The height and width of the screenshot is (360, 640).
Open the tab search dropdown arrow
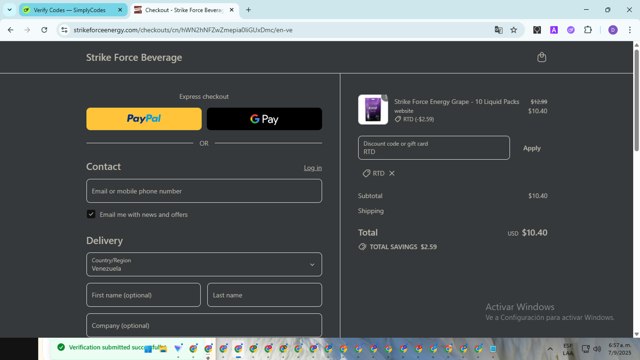[x=9, y=10]
